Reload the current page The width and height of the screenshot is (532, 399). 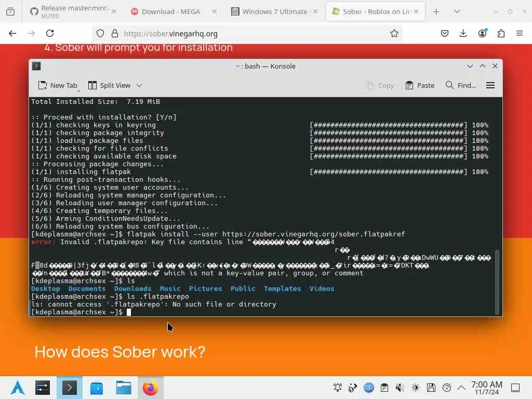[50, 33]
